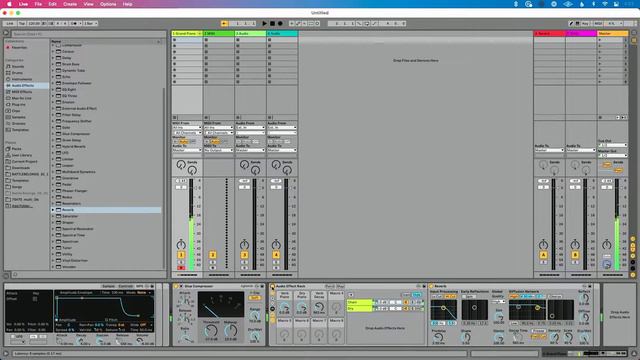Open the Cue Out dropdown
Screen dimensions: 640x360
[x=613, y=145]
